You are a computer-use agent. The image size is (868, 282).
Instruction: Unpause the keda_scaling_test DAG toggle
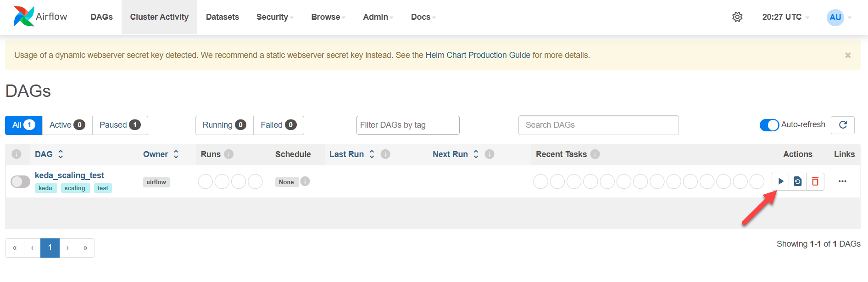pos(20,181)
